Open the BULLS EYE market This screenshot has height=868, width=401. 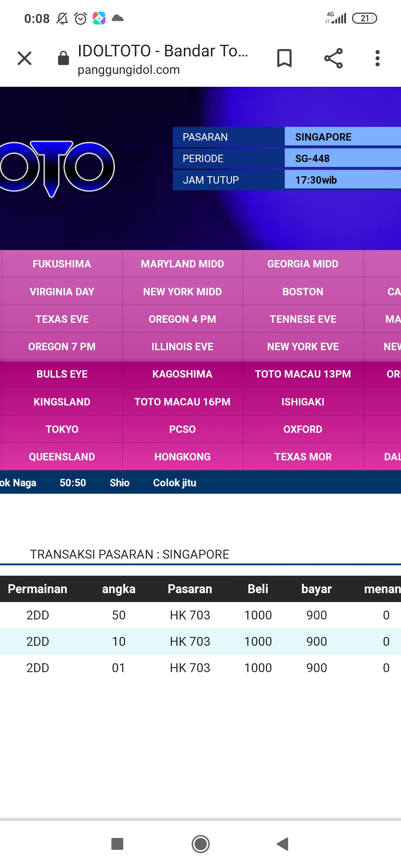[62, 374]
